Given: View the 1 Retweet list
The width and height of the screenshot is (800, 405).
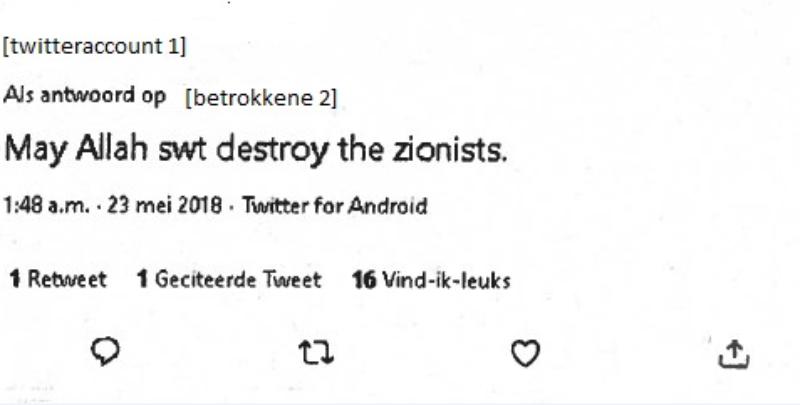Looking at the screenshot, I should pos(58,280).
